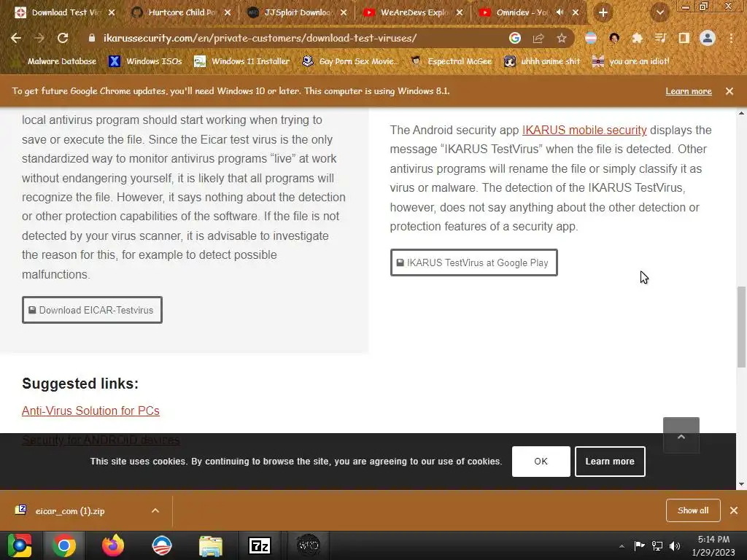Screen dimensions: 747x560
Task: Click the Google icon in address bar
Action: point(514,38)
